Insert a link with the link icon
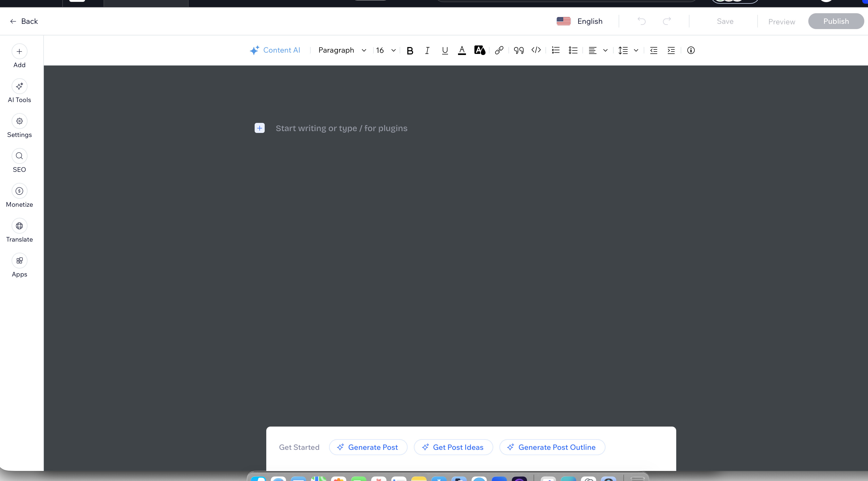Screen dimensions: 868x481 pyautogui.click(x=499, y=50)
